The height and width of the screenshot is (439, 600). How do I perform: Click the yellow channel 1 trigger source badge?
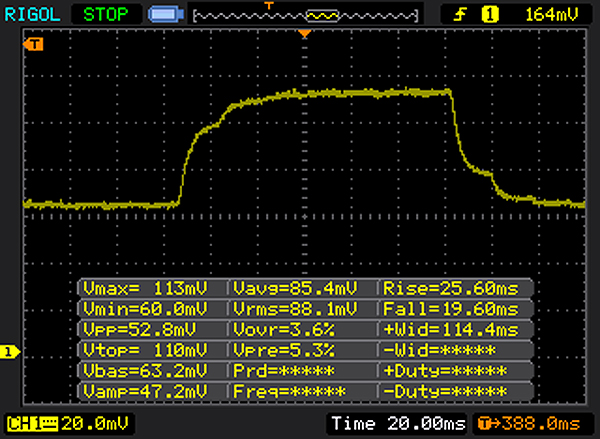[490, 15]
